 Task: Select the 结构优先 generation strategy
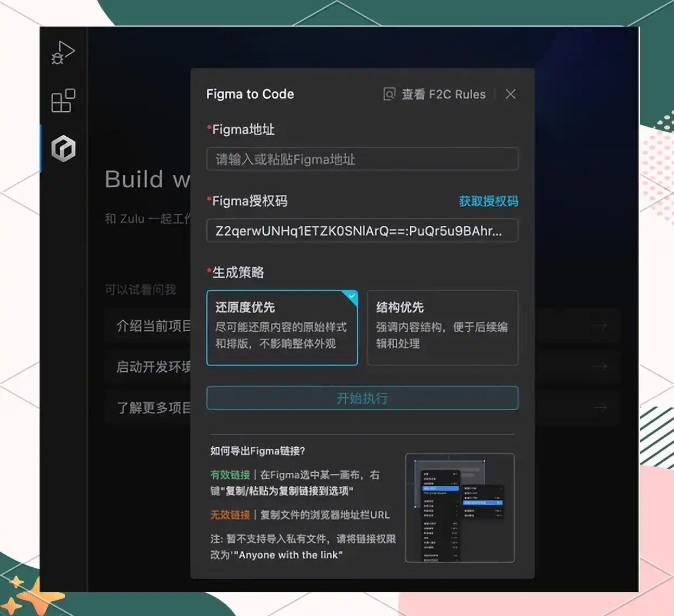coord(443,327)
